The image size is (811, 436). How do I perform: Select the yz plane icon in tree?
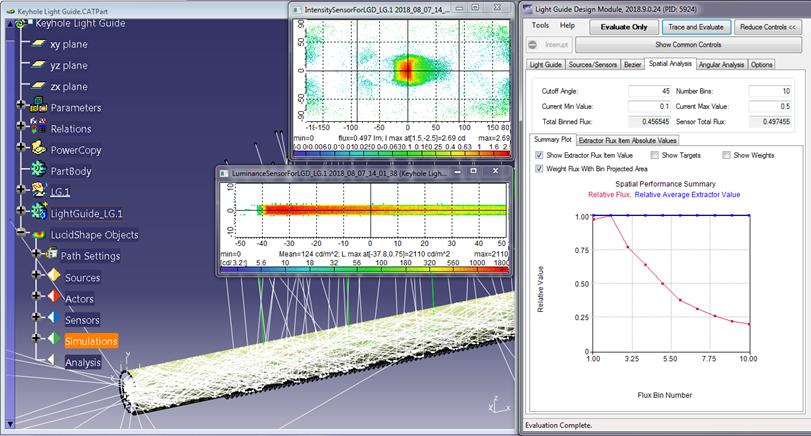click(38, 65)
